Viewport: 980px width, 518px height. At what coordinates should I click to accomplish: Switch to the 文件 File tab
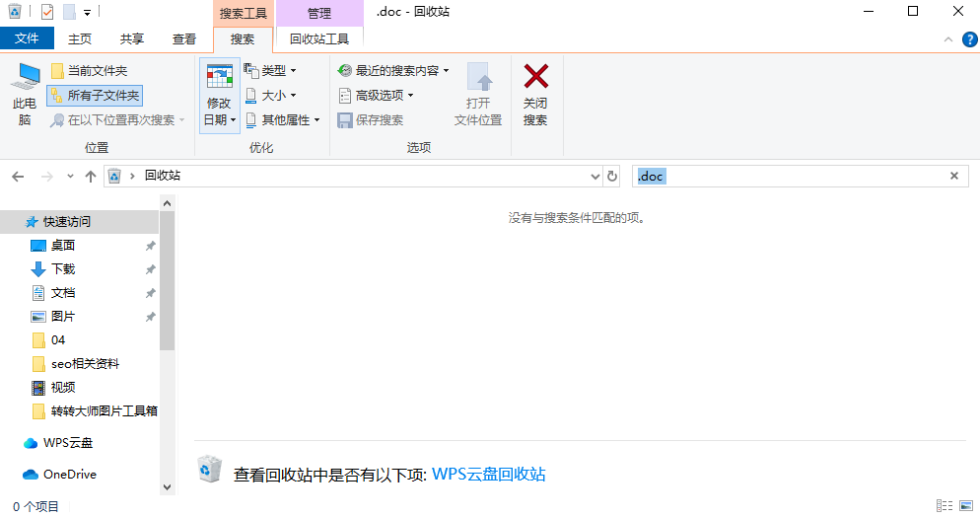[x=27, y=38]
